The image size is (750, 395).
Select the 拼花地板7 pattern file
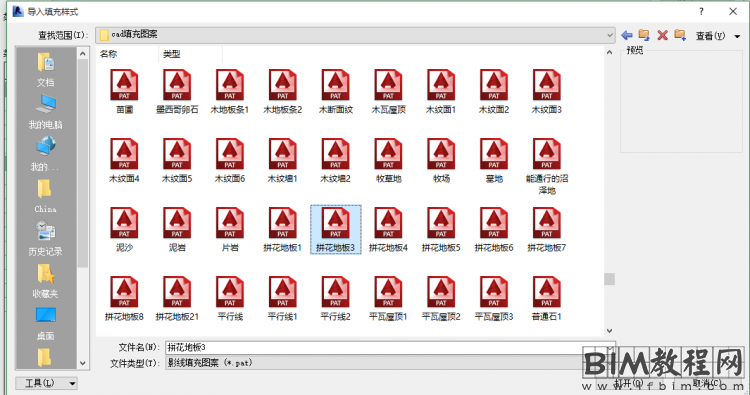547,230
